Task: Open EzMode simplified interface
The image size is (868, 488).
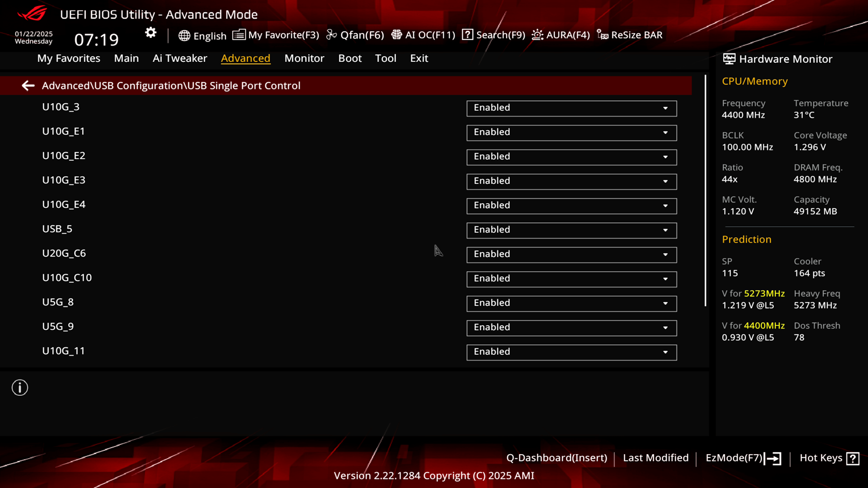Action: click(741, 458)
